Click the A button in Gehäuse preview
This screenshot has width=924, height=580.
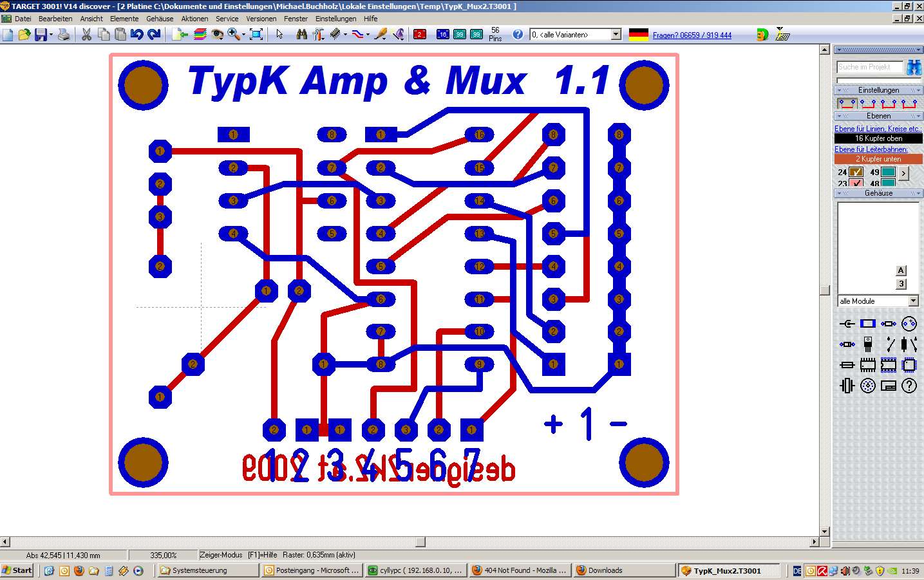click(x=901, y=270)
